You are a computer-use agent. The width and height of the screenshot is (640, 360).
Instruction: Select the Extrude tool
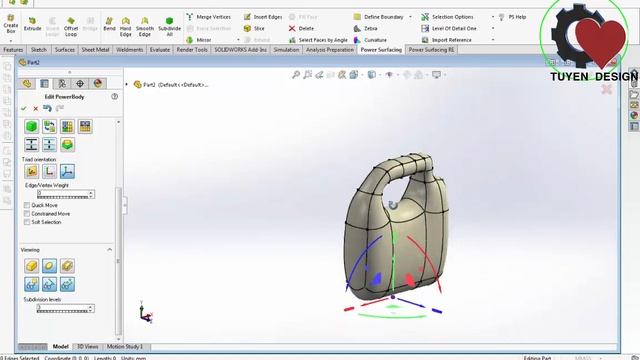click(32, 24)
